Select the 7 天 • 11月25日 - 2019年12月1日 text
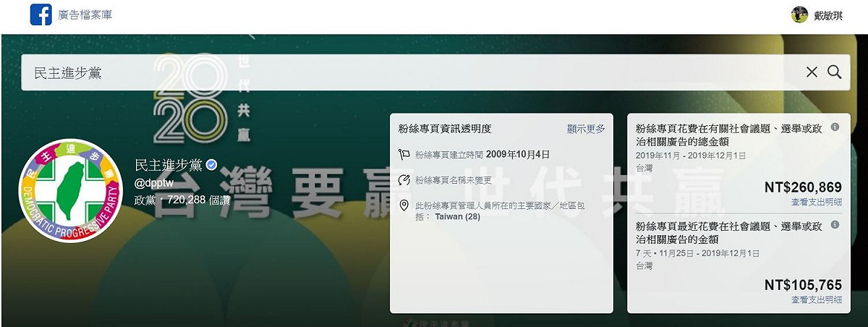The width and height of the screenshot is (868, 327). [697, 253]
